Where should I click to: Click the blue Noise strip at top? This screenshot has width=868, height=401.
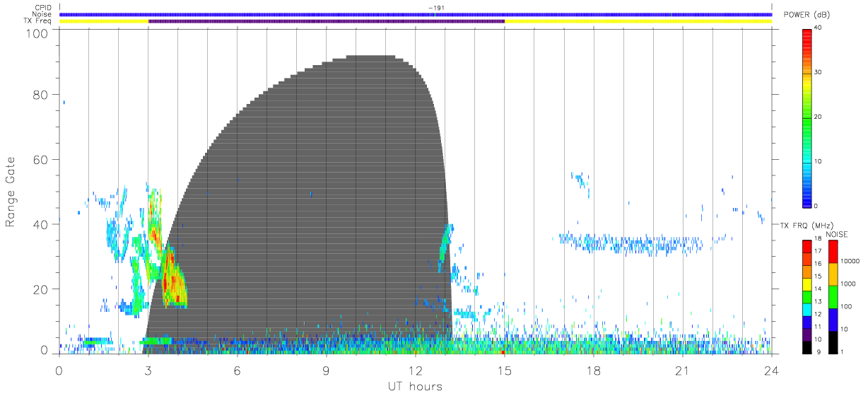pyautogui.click(x=415, y=14)
